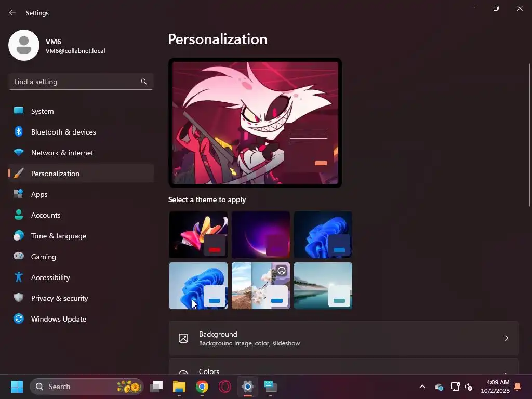Open Windows Update
Viewport: 532px width, 399px height.
pos(81,319)
